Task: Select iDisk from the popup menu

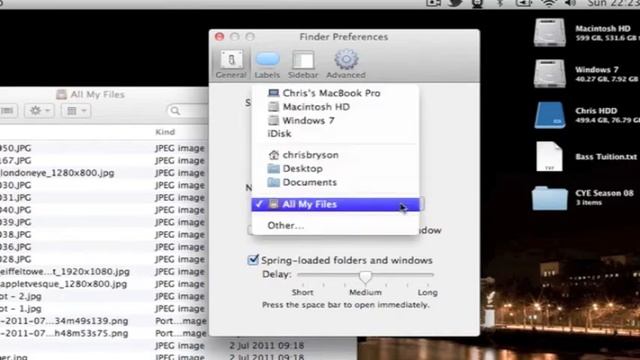Action: click(335, 133)
